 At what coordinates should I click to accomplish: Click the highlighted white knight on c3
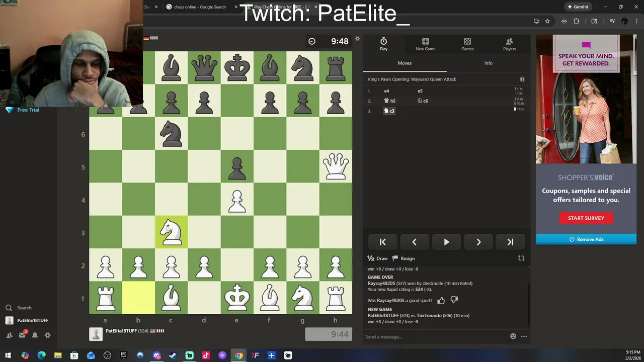point(171,232)
